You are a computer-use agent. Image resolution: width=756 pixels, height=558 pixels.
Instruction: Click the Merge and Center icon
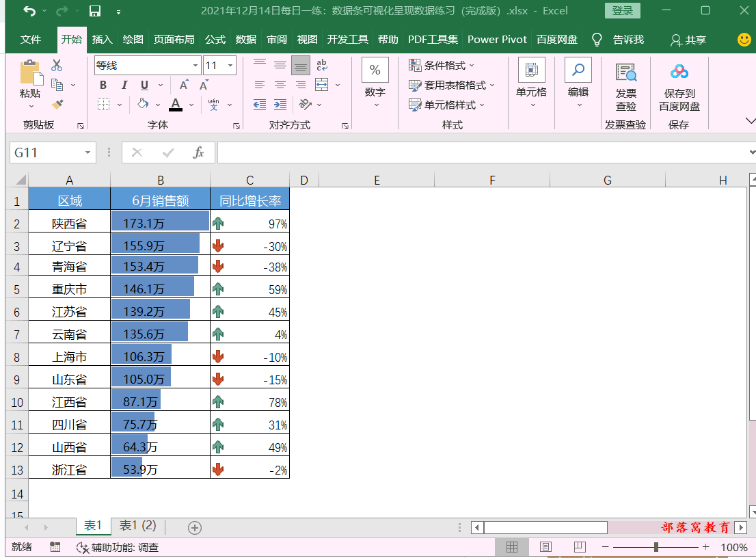pyautogui.click(x=321, y=85)
